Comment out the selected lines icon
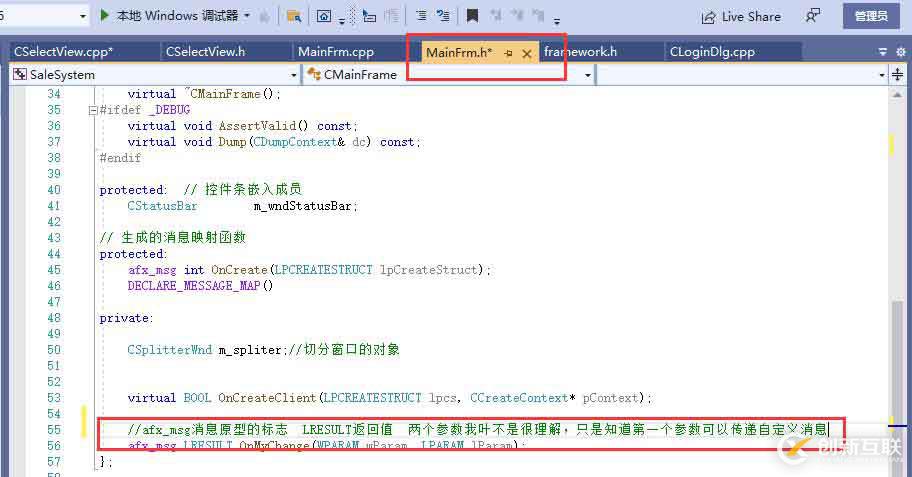 pyautogui.click(x=421, y=16)
